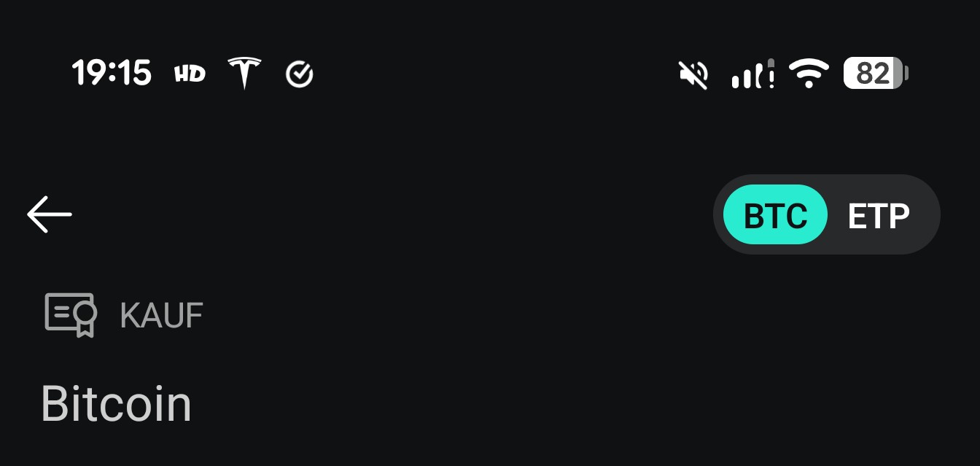Go back using the left arrow
The width and height of the screenshot is (980, 466).
coord(50,214)
